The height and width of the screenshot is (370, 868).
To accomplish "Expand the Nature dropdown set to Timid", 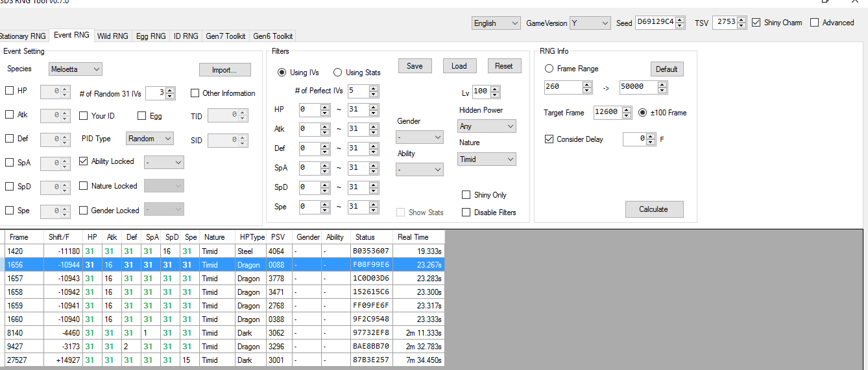I will pyautogui.click(x=487, y=159).
